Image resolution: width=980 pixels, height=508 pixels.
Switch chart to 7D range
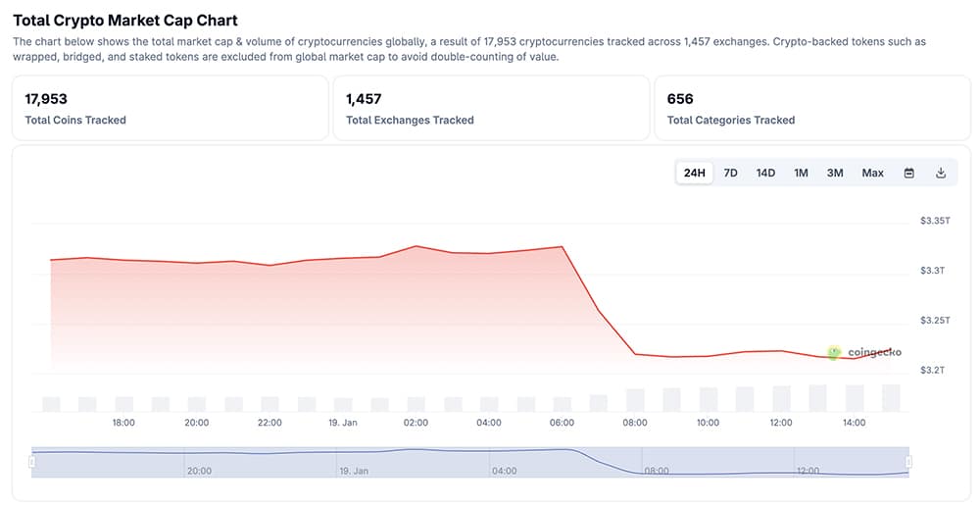tap(730, 173)
